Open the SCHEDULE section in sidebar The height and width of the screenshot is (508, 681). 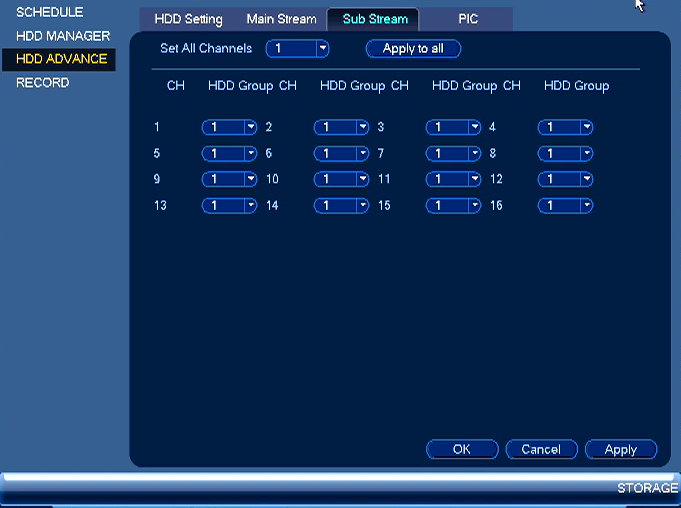[50, 12]
